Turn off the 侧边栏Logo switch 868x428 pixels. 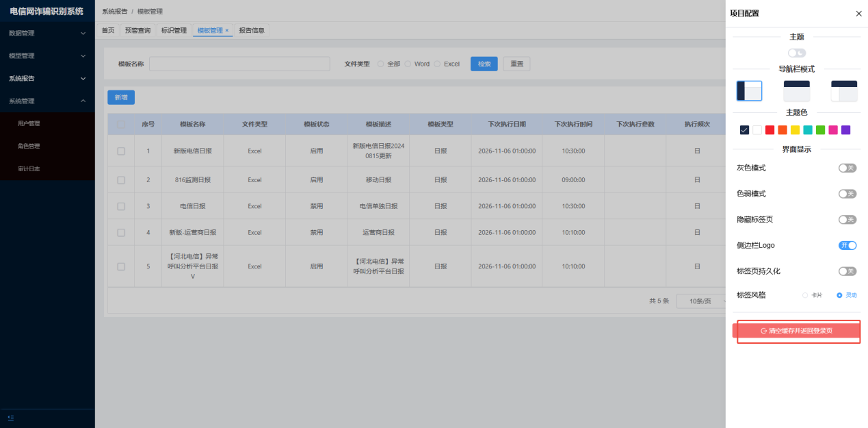847,245
